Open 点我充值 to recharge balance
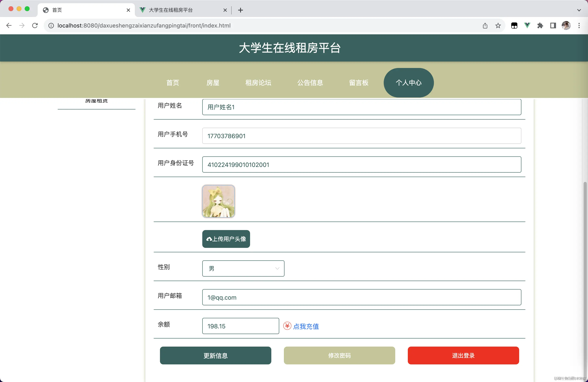Viewport: 588px width, 382px height. click(x=306, y=326)
